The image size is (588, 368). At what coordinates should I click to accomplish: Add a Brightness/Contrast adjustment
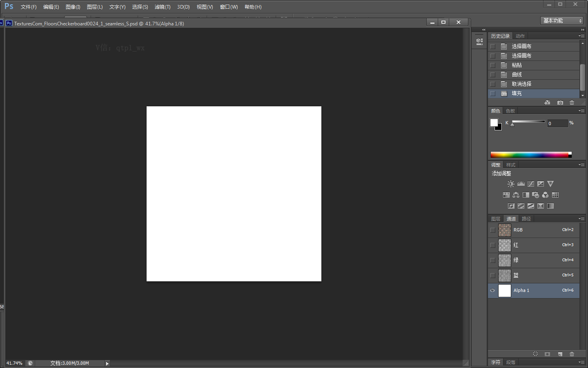coord(511,184)
